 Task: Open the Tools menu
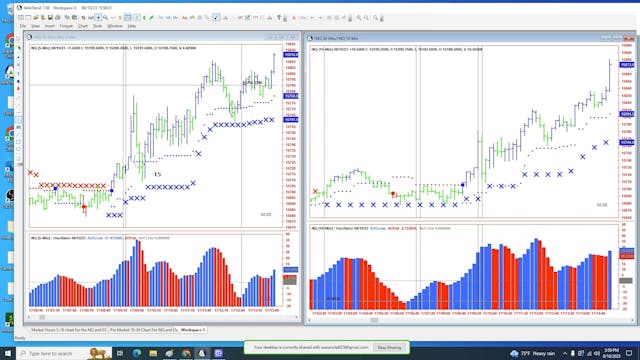97,26
